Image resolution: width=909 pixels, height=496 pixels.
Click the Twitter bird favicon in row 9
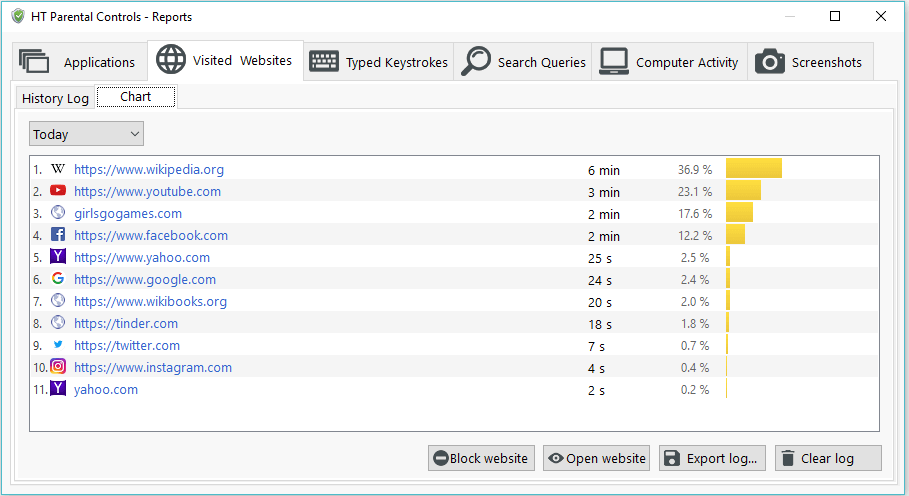58,344
